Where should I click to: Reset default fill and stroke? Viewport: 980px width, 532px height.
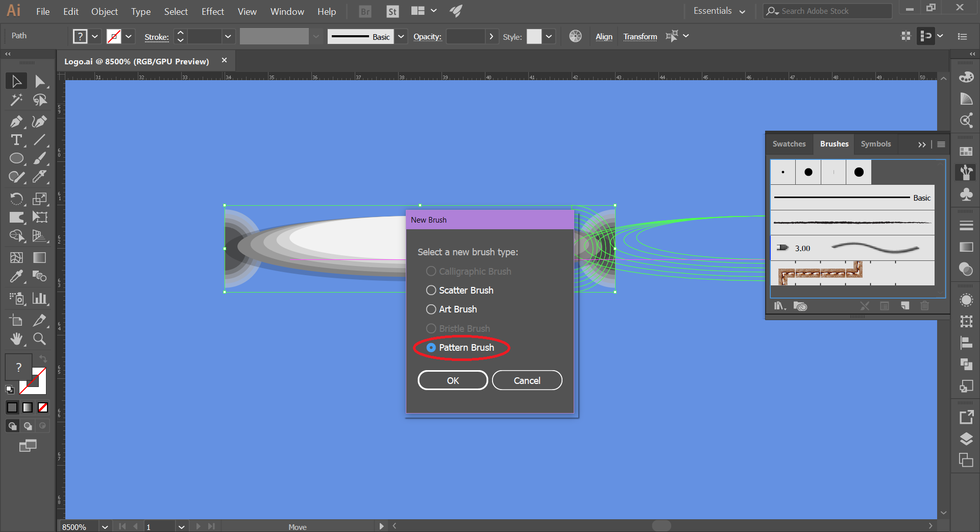(10, 390)
